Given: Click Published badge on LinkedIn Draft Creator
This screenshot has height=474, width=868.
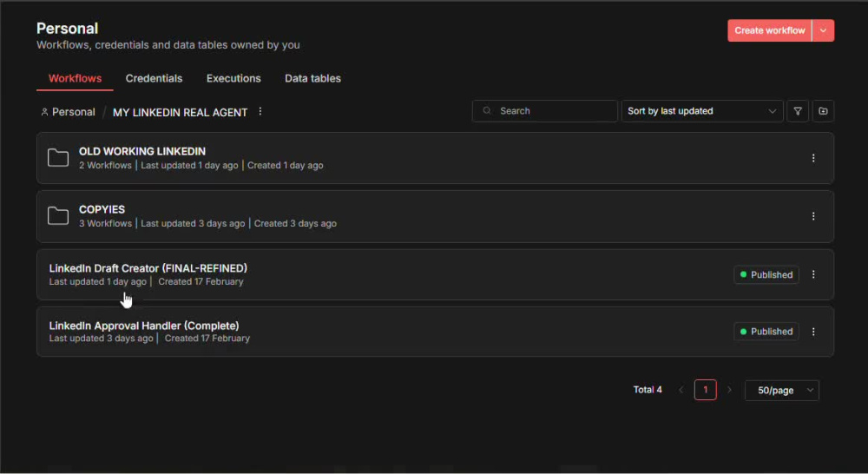Looking at the screenshot, I should click(766, 274).
